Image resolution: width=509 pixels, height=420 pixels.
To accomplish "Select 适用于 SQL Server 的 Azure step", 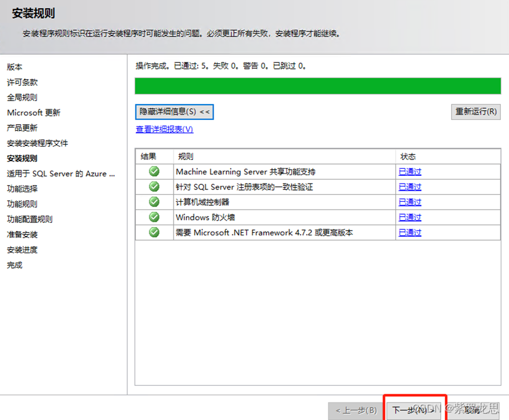I will pos(61,174).
